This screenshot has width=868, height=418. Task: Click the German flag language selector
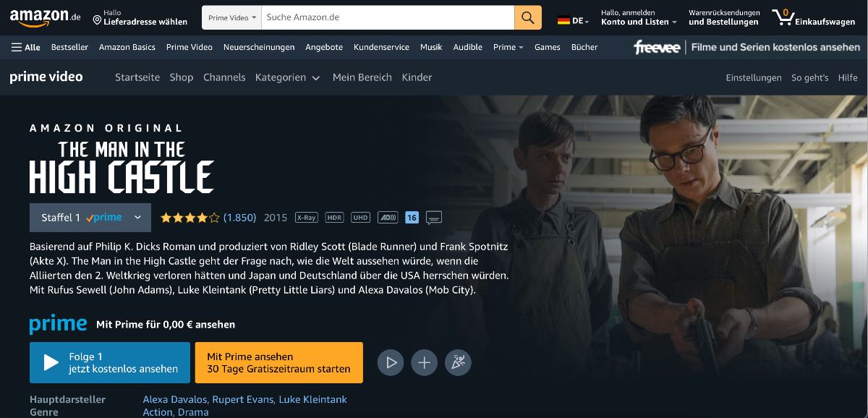573,21
